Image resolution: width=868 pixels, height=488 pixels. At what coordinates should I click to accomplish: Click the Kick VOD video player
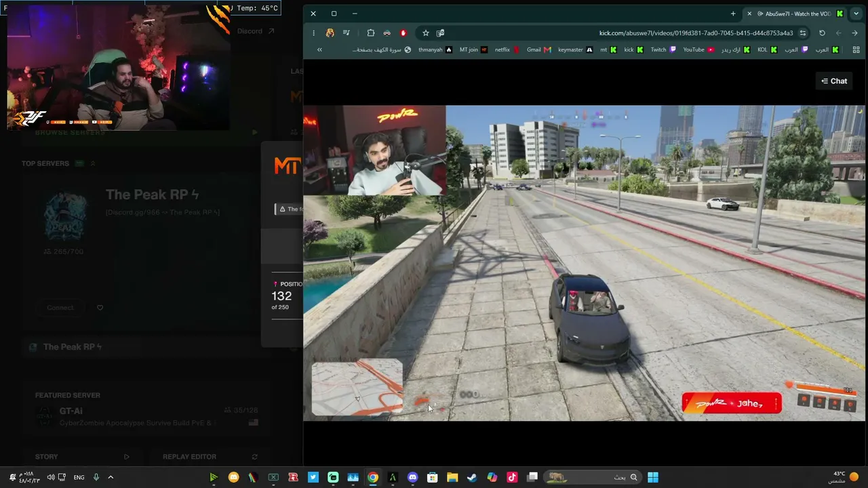(x=584, y=263)
